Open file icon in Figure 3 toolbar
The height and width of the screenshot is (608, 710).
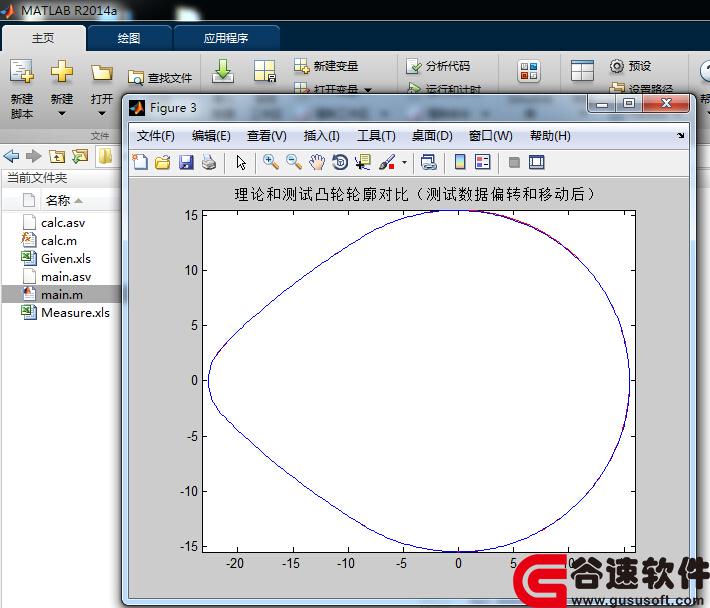[x=163, y=162]
